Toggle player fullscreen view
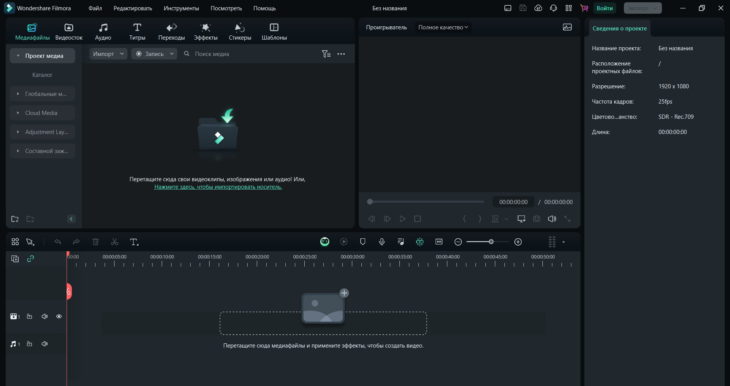The height and width of the screenshot is (386, 730). click(568, 219)
